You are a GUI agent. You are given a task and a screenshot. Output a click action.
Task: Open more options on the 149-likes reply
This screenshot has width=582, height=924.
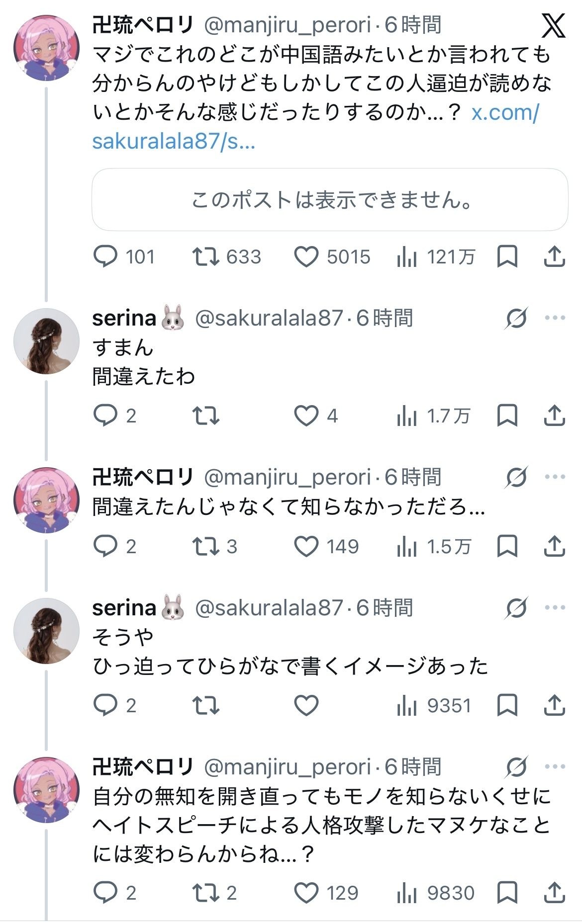(x=555, y=477)
